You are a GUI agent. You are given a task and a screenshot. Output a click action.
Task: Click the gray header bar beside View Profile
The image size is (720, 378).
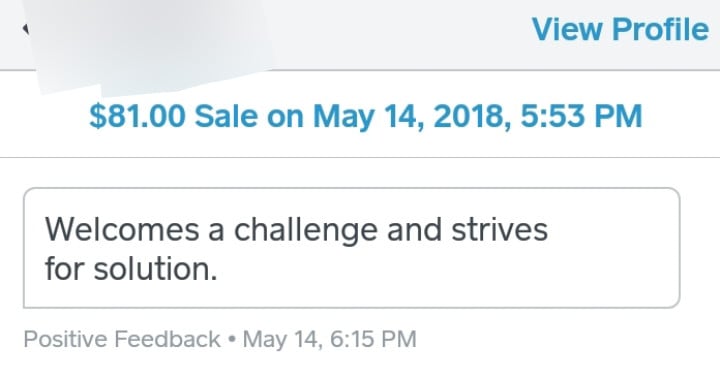[399, 34]
